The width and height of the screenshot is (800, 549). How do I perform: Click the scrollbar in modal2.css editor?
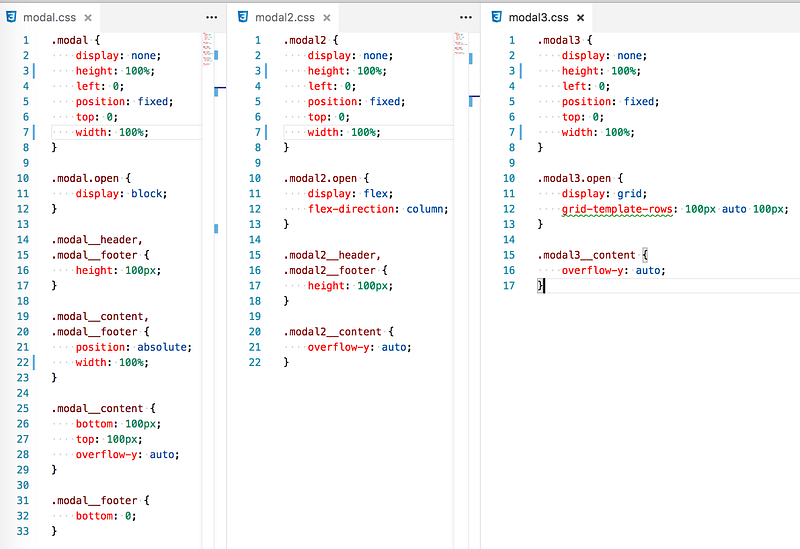[x=474, y=291]
